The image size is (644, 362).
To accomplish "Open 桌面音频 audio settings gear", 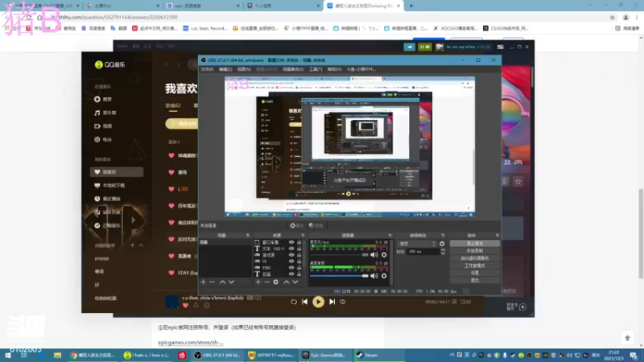I will (x=384, y=276).
